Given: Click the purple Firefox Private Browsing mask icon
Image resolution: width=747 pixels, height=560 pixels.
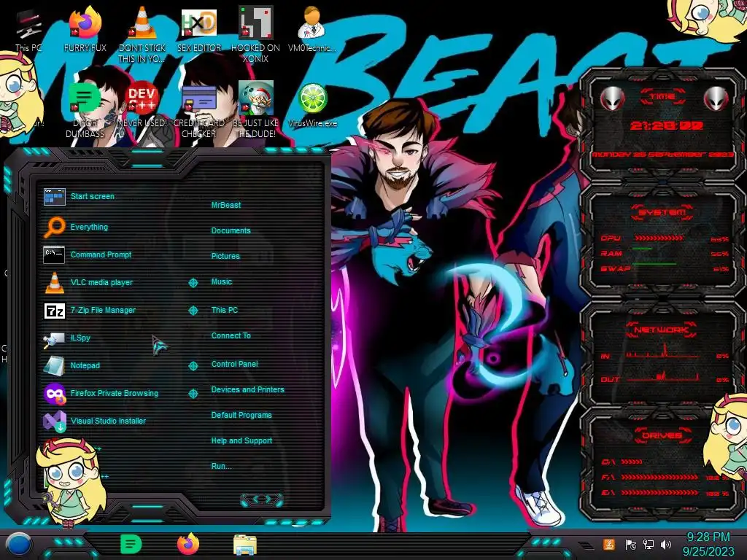Looking at the screenshot, I should [55, 393].
